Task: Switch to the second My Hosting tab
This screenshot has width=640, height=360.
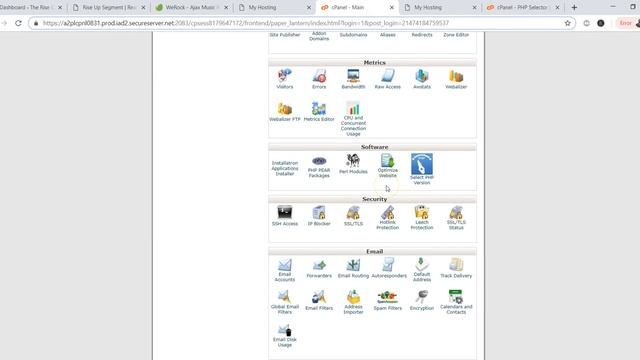Action: point(439,7)
